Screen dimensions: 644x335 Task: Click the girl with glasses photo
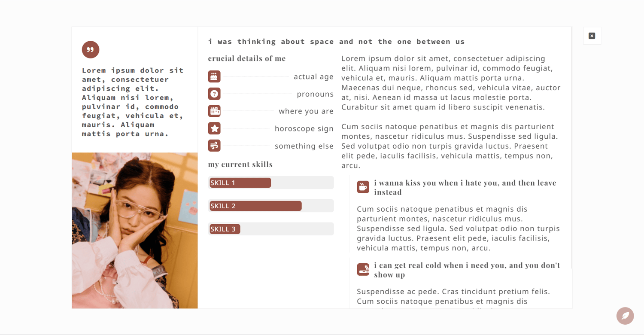(x=135, y=230)
